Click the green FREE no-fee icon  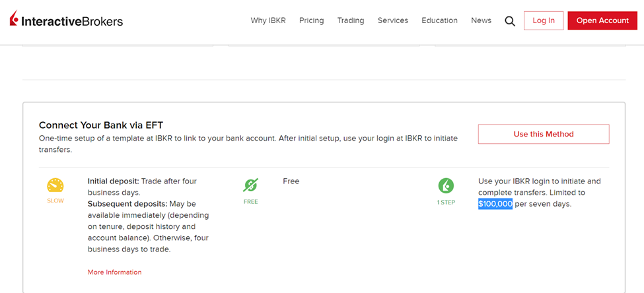point(250,185)
